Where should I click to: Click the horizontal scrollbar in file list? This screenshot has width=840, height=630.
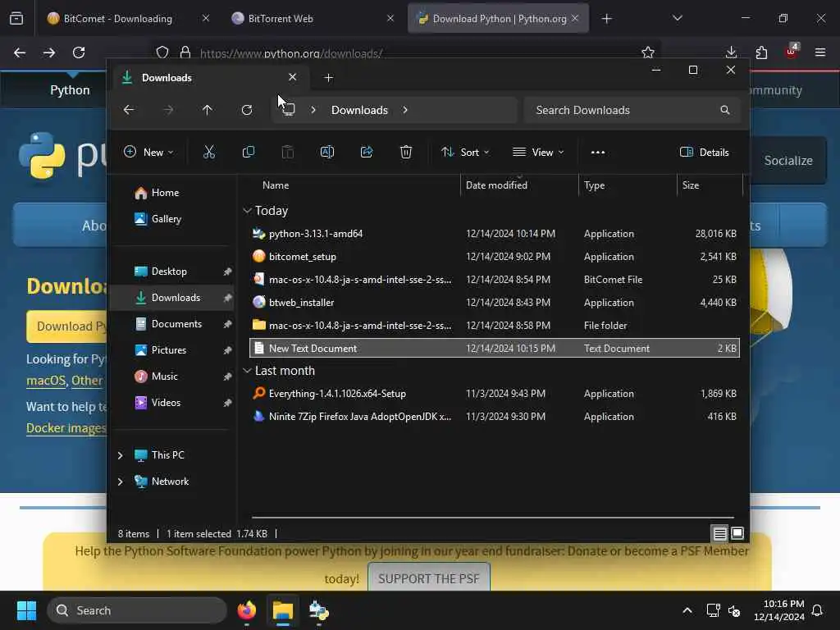(493, 518)
